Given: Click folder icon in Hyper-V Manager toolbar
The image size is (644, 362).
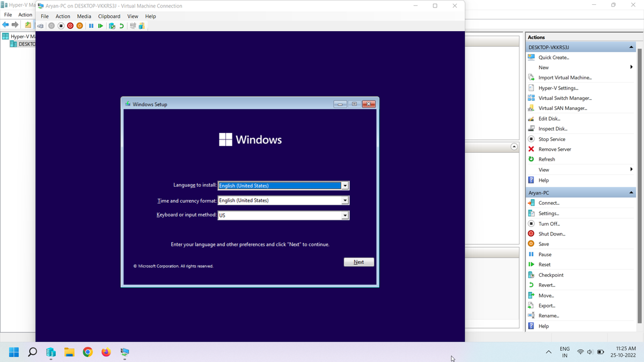Looking at the screenshot, I should tap(28, 25).
